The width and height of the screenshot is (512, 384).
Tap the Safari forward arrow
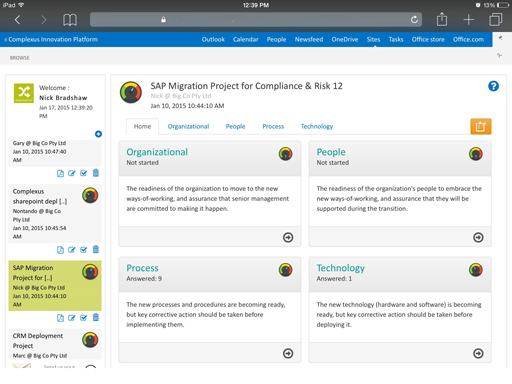(44, 20)
